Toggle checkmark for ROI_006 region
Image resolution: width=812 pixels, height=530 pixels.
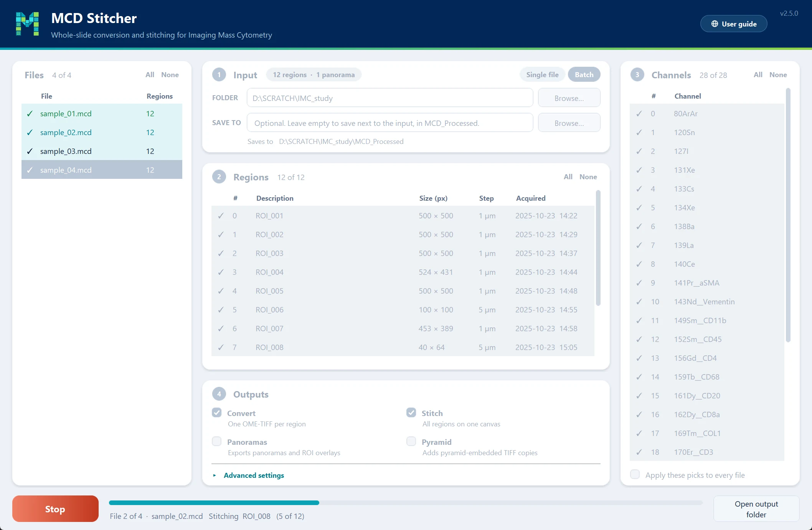[221, 310]
